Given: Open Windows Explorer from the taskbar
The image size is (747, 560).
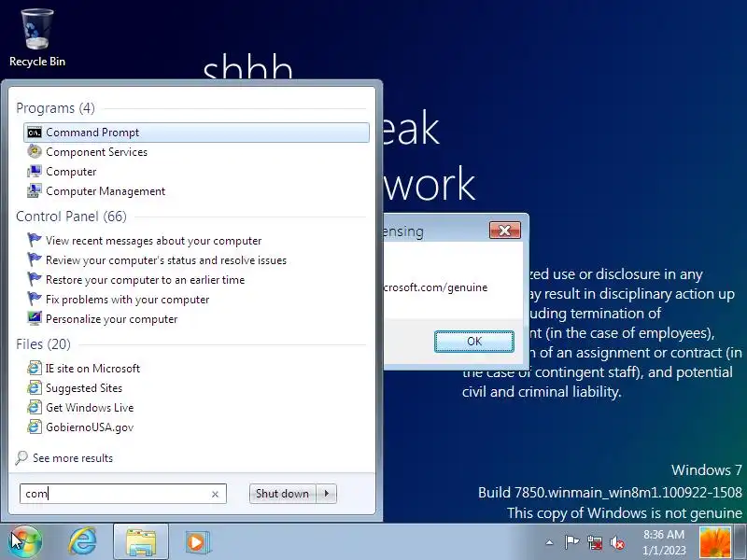Looking at the screenshot, I should tap(141, 542).
